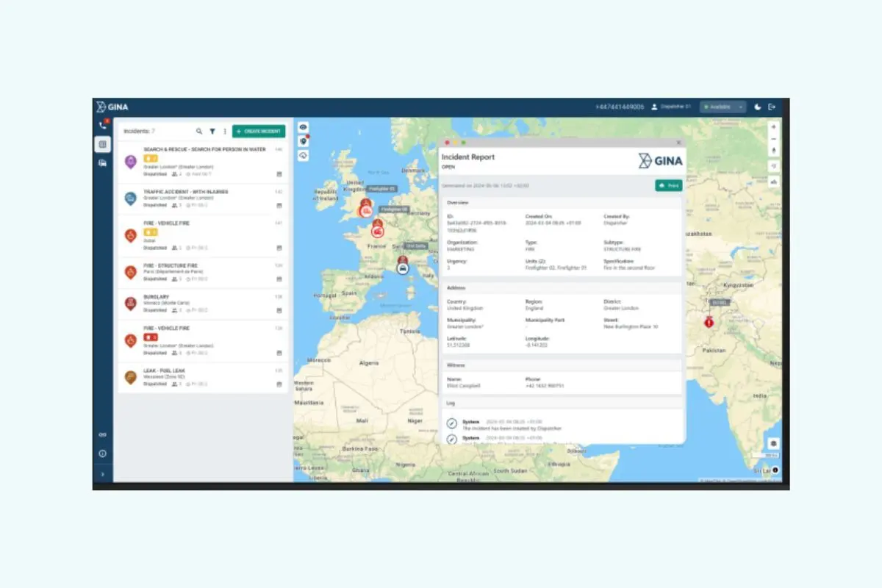Click the map attribution info icon
The height and width of the screenshot is (588, 882).
pos(775,470)
